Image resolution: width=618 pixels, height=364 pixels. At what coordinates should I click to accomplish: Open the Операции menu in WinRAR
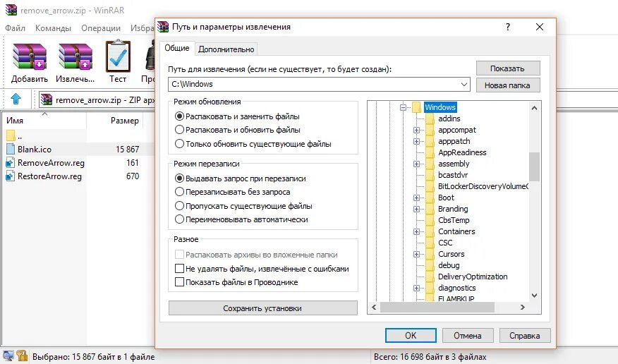(x=101, y=28)
